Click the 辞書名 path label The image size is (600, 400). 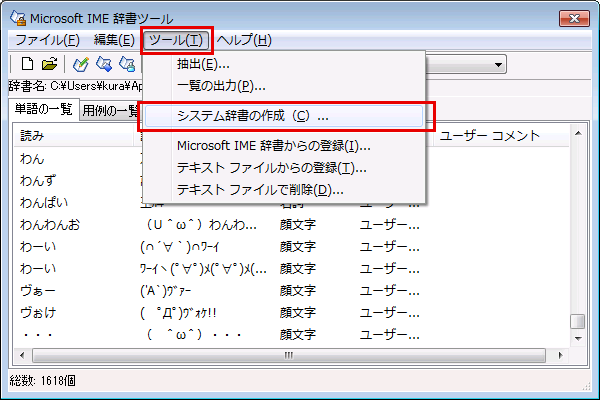[x=75, y=86]
